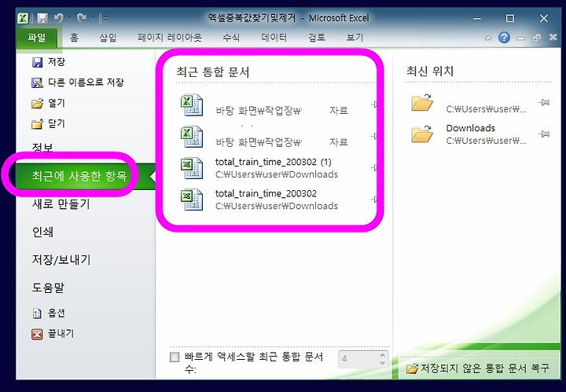The image size is (566, 392).
Task: Click the total_train_time_200302 file name without the (1) suffix
Action: click(266, 193)
